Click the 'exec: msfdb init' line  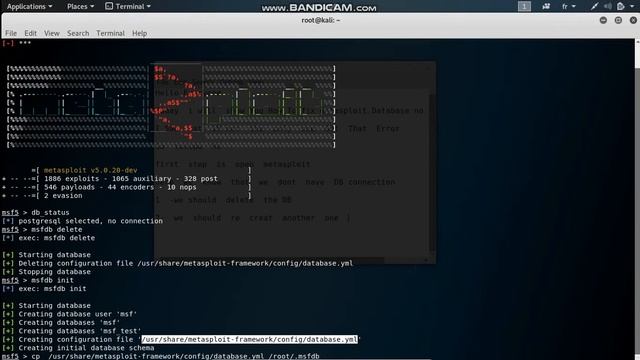[44, 289]
